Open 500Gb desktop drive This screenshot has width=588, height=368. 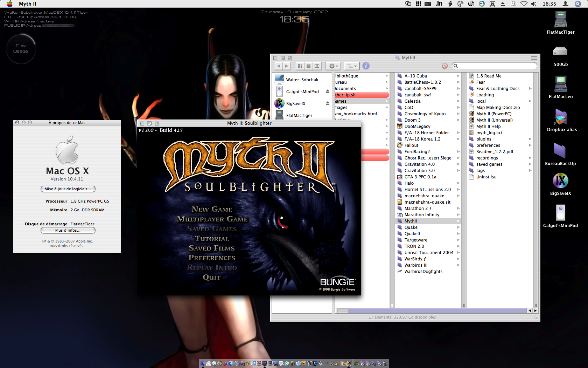[x=560, y=56]
